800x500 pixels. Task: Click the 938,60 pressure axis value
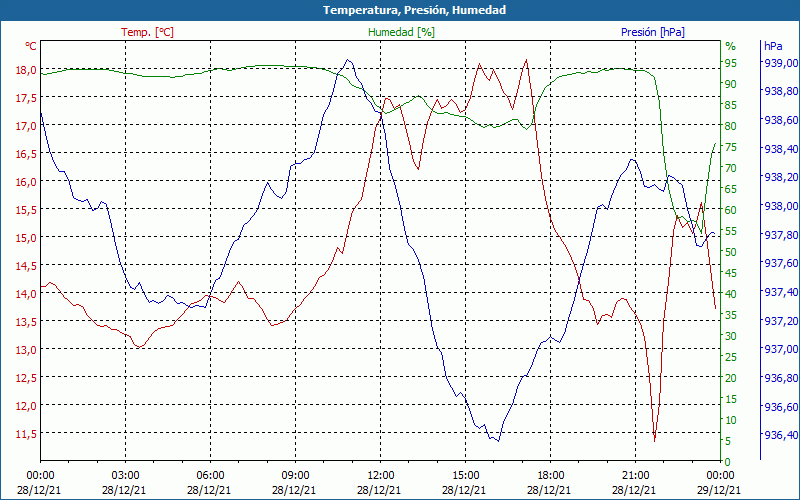[781, 120]
